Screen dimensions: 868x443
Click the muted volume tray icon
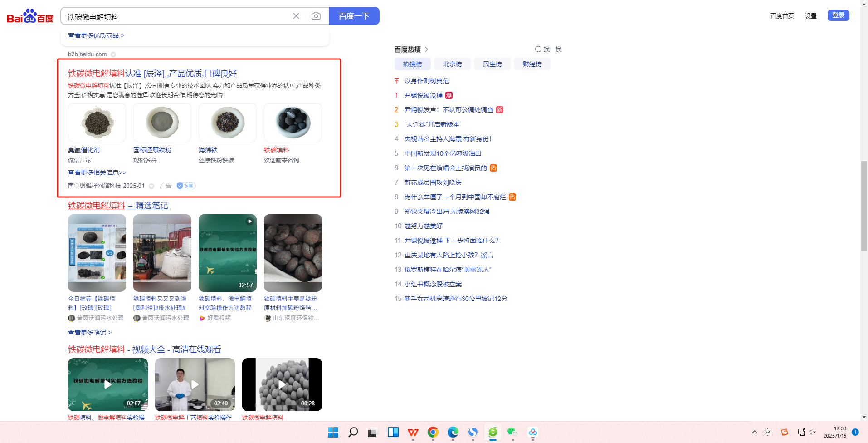[x=812, y=432]
